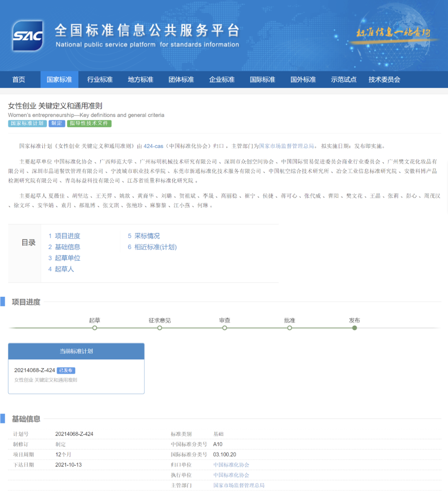
Task: Click the 起草 stage marker on timeline
Action: pos(95,328)
